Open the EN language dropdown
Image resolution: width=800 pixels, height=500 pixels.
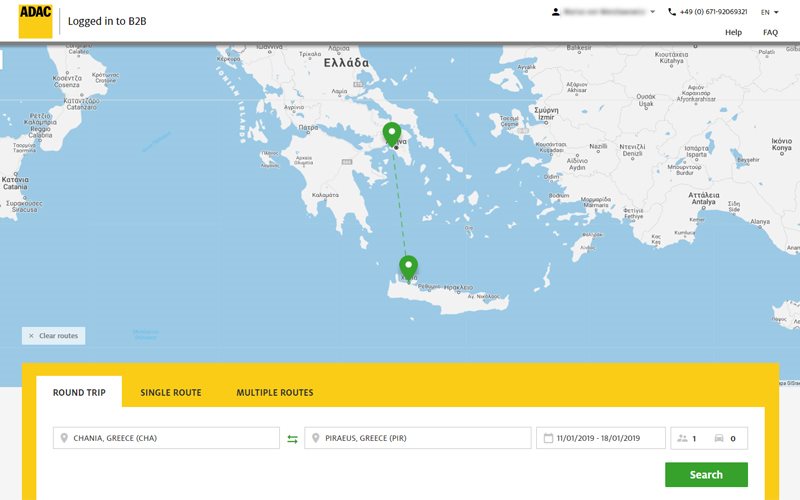pos(769,12)
